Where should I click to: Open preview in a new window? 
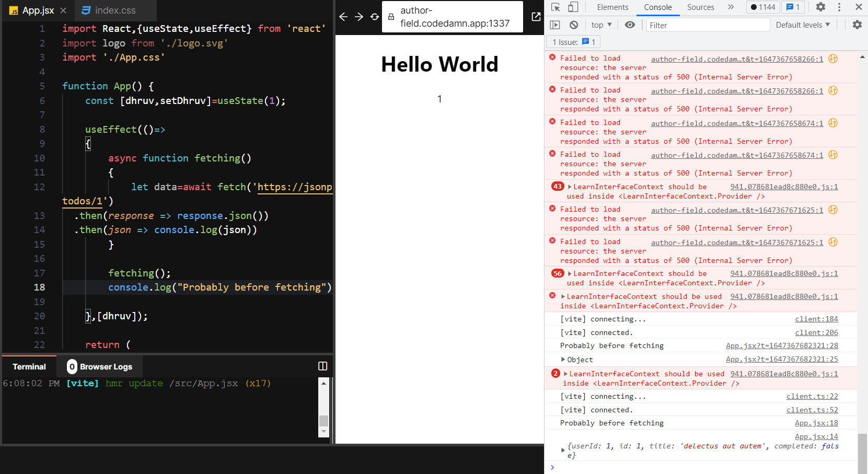pos(536,17)
